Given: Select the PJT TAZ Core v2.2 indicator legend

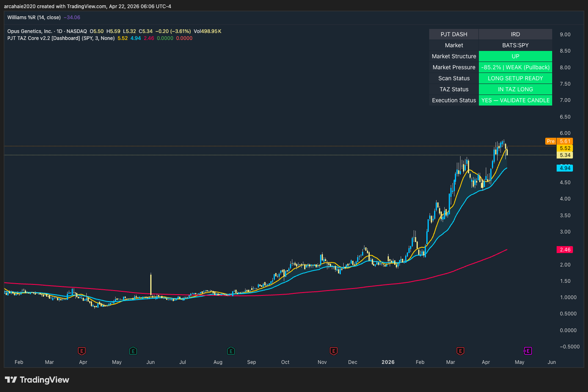Looking at the screenshot, I should (44, 38).
